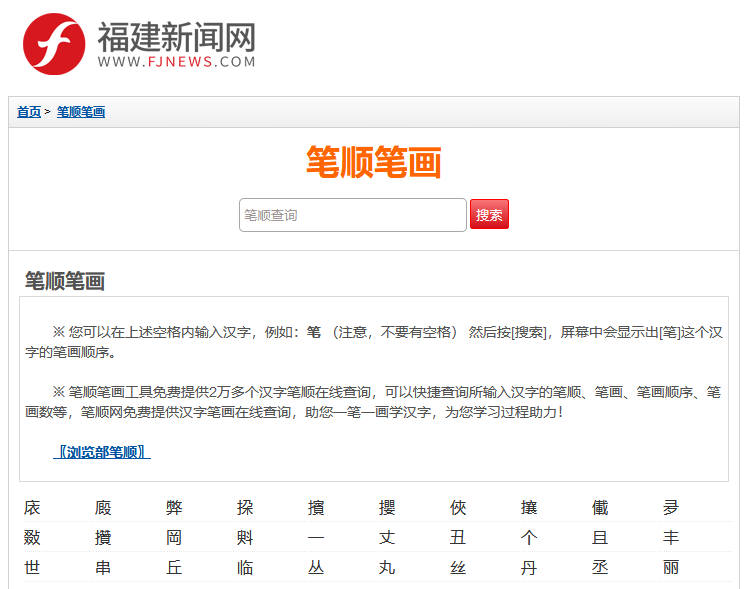Open the 浏览部笔顺 link
The height and width of the screenshot is (589, 747).
tap(102, 452)
